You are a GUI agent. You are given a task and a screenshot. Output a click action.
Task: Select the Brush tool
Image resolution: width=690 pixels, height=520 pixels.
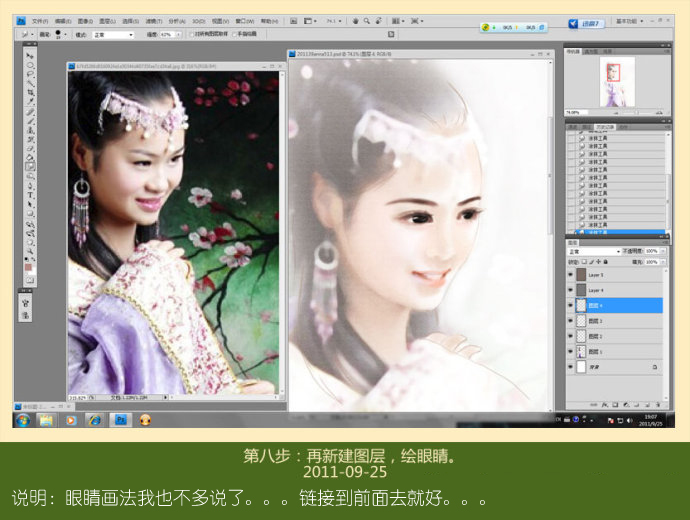(x=30, y=121)
